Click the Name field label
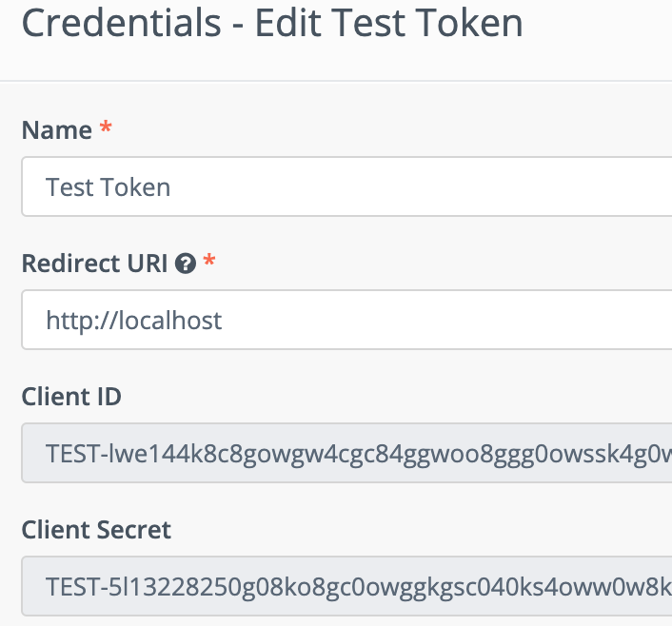 click(56, 129)
